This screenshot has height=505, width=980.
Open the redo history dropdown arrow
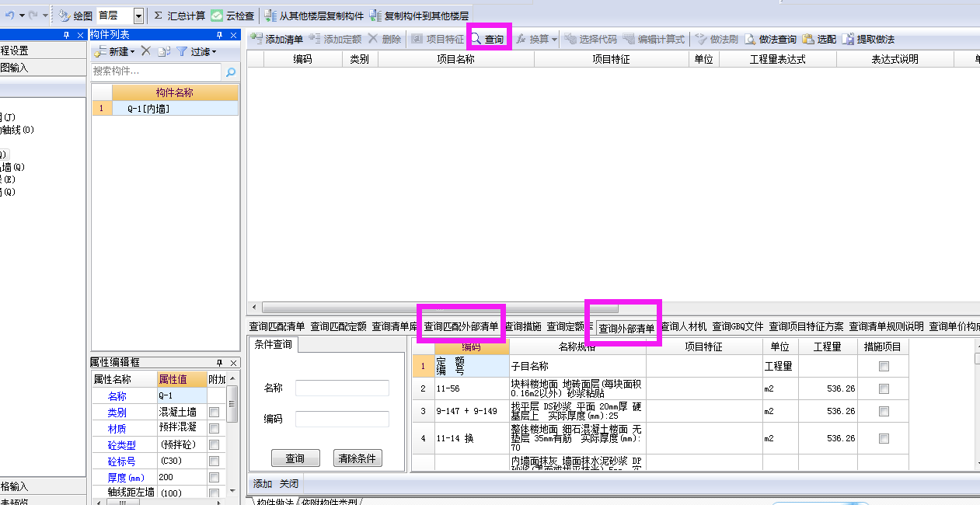45,16
